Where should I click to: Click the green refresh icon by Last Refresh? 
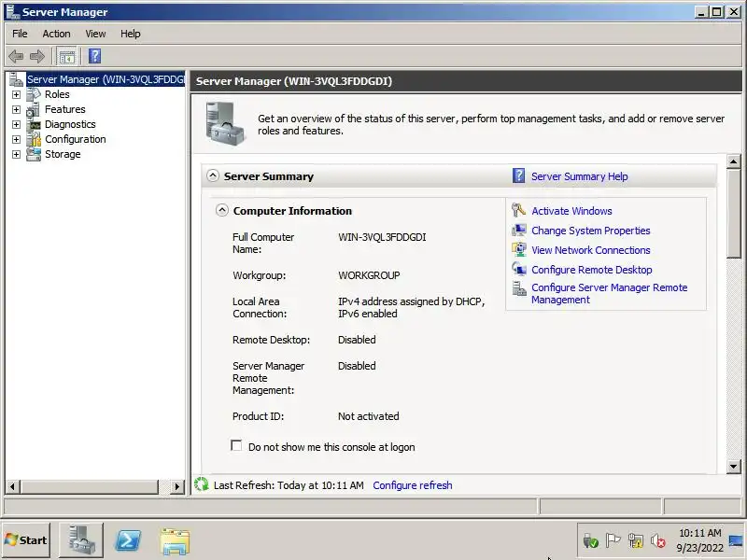pyautogui.click(x=202, y=484)
